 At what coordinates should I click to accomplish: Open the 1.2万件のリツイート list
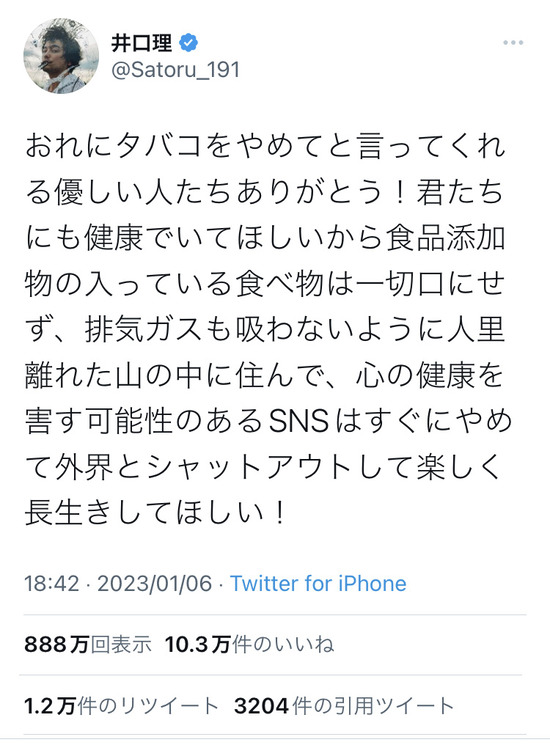pyautogui.click(x=121, y=706)
